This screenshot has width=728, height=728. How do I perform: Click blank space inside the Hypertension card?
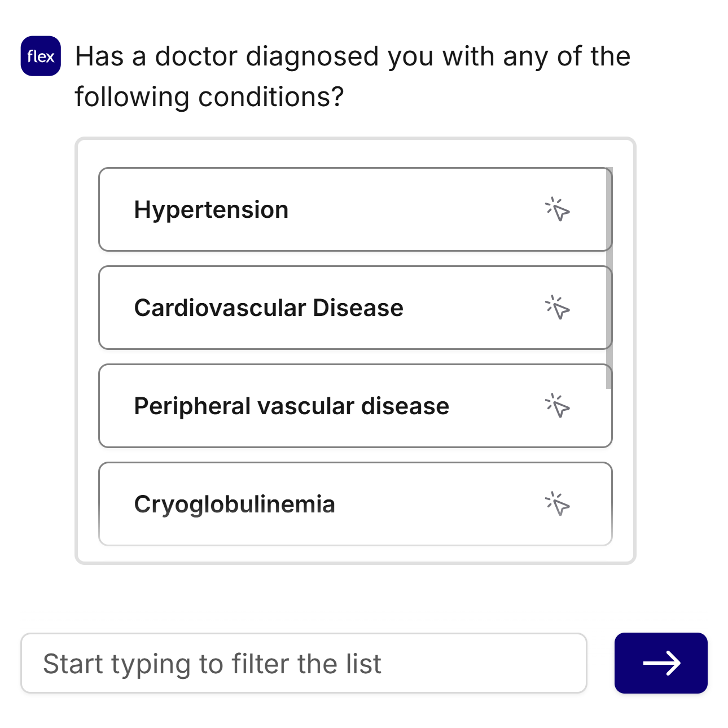(x=418, y=209)
